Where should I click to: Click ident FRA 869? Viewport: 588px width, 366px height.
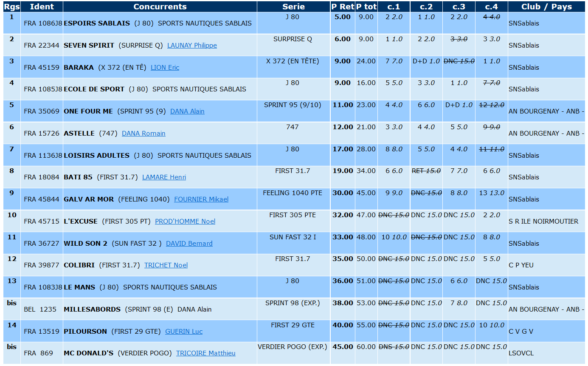pyautogui.click(x=39, y=353)
